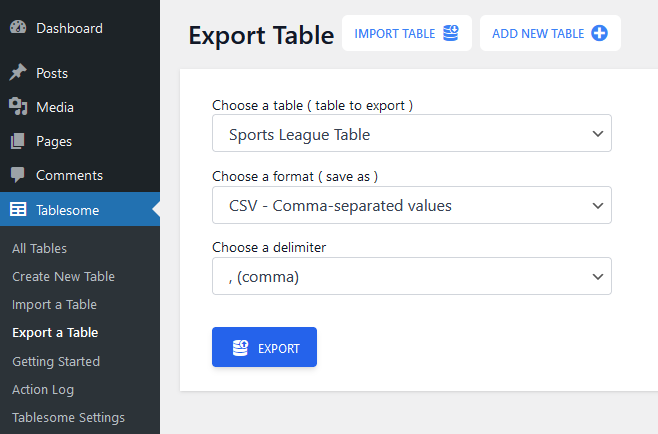Go to Import a Table submenu
Viewport: 658px width, 434px height.
click(x=55, y=305)
